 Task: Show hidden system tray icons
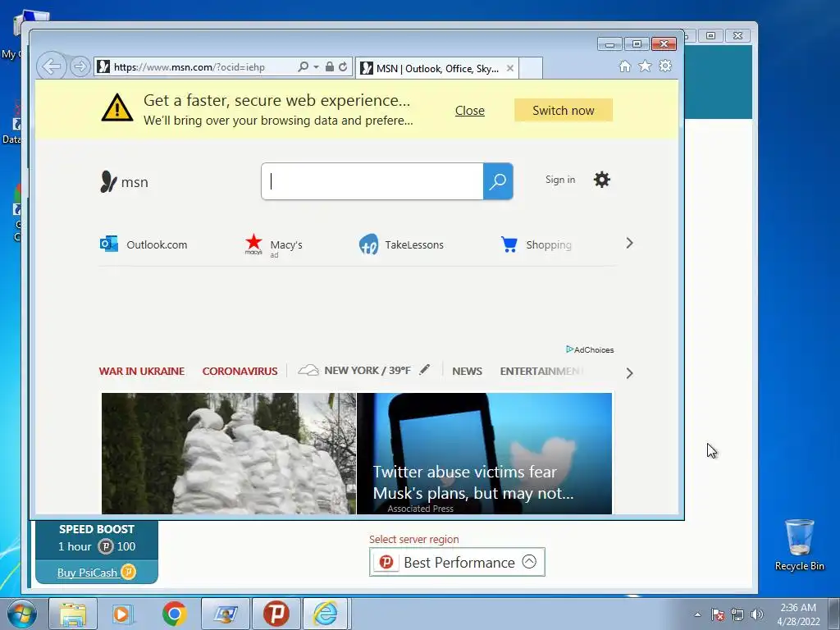[697, 614]
